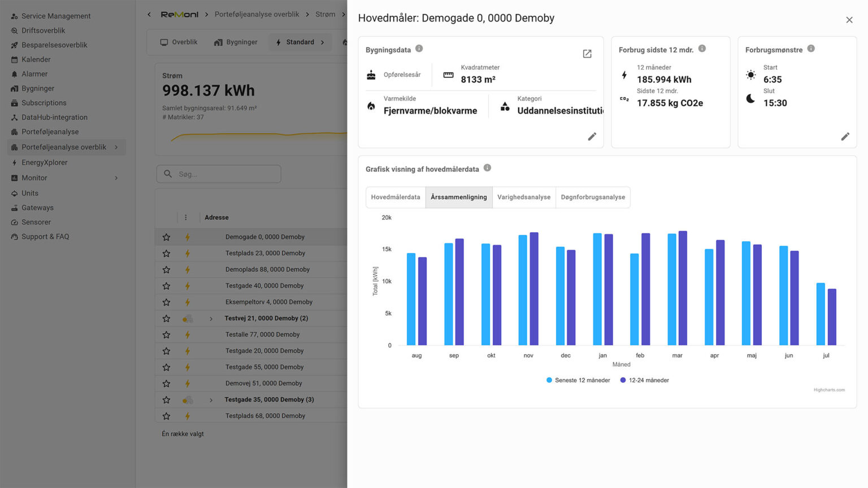The width and height of the screenshot is (868, 488).
Task: Toggle 12-24 måneder series in chart legend
Action: 644,380
